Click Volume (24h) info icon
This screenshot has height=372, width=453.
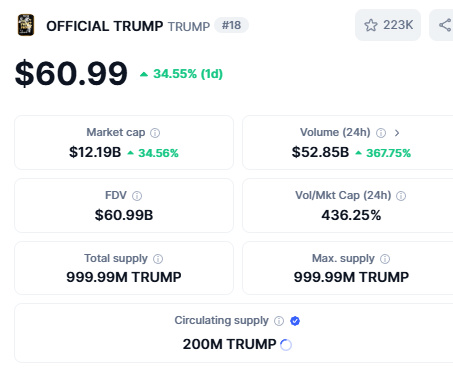pos(381,133)
